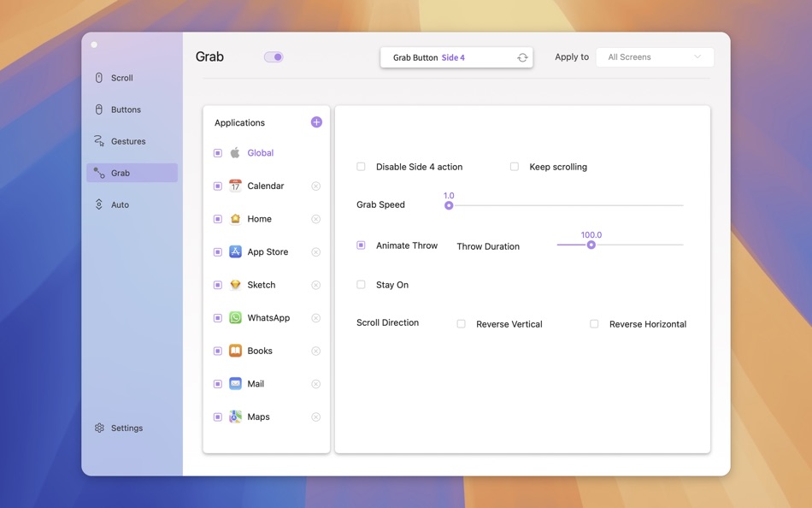Image resolution: width=812 pixels, height=508 pixels.
Task: Click the Mail app icon
Action: point(235,384)
